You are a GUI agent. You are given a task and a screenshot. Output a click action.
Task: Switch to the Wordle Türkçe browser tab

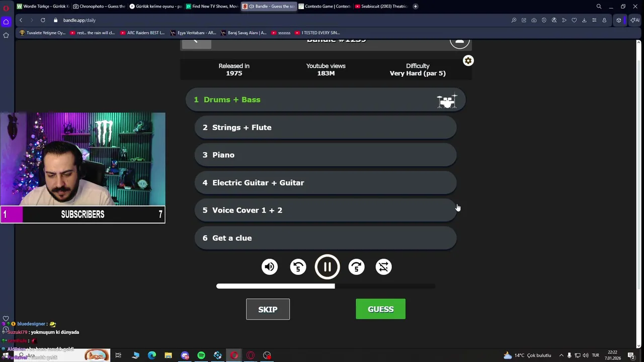pos(43,6)
